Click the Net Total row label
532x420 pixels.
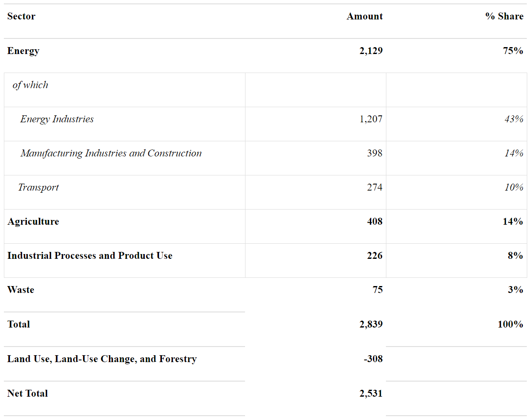point(28,394)
